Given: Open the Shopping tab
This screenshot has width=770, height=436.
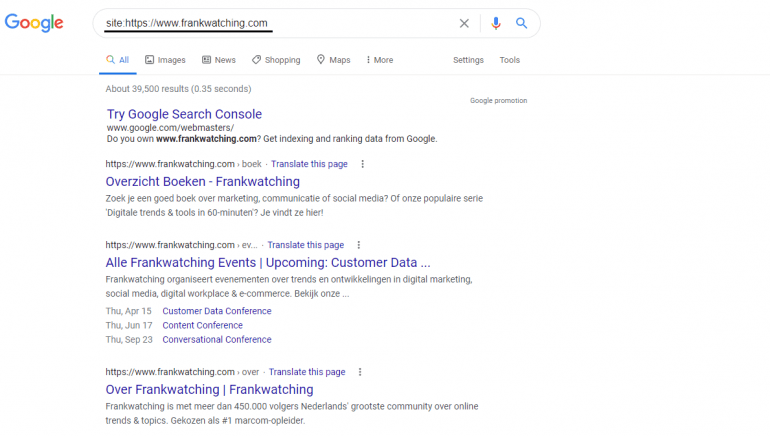Looking at the screenshot, I should (276, 60).
